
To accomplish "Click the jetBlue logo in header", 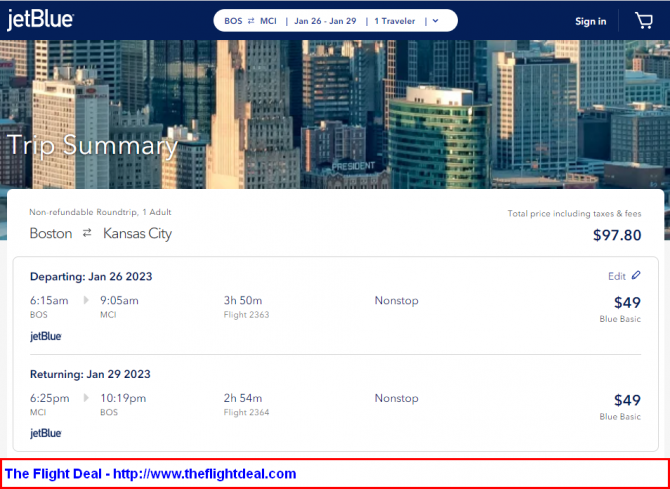I will coord(40,20).
